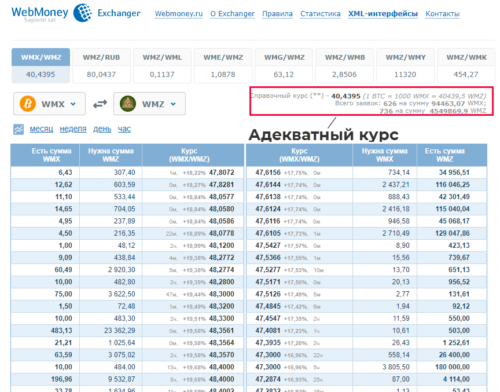Show the неделя chart period

click(x=73, y=129)
